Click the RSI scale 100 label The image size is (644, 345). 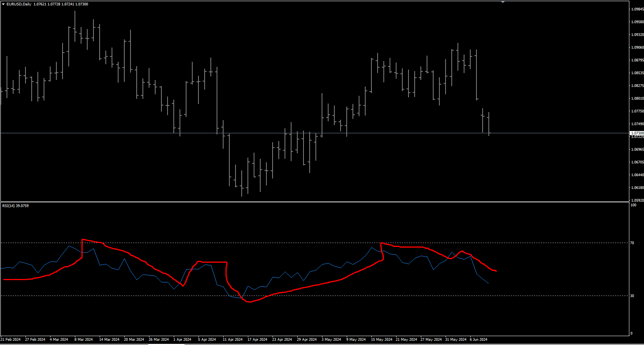[x=633, y=205]
